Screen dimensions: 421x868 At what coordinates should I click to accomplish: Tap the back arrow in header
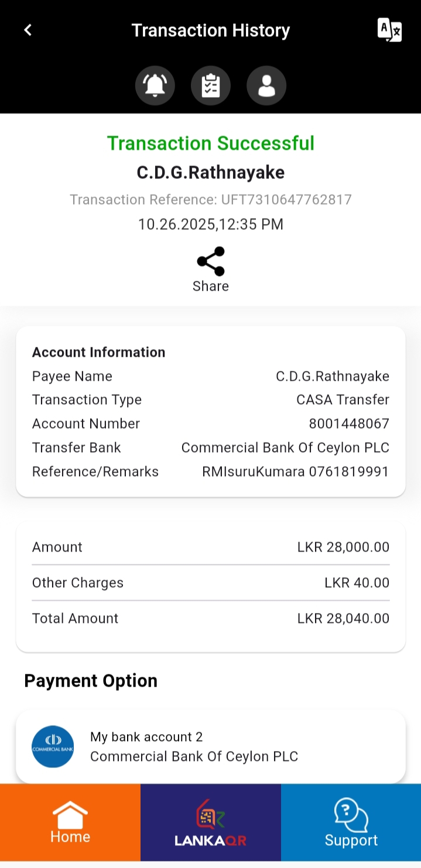point(28,30)
